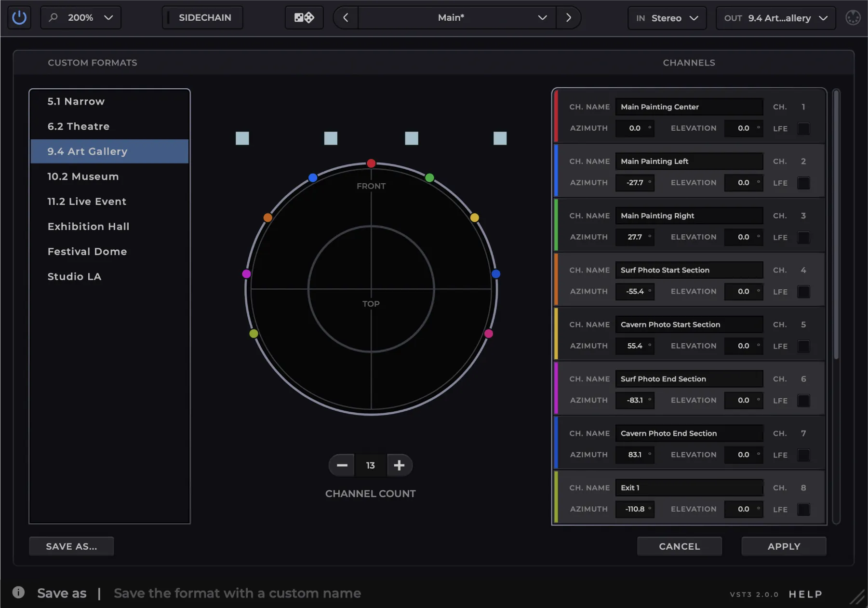Edit elevation for Main Painting Right

click(x=744, y=237)
